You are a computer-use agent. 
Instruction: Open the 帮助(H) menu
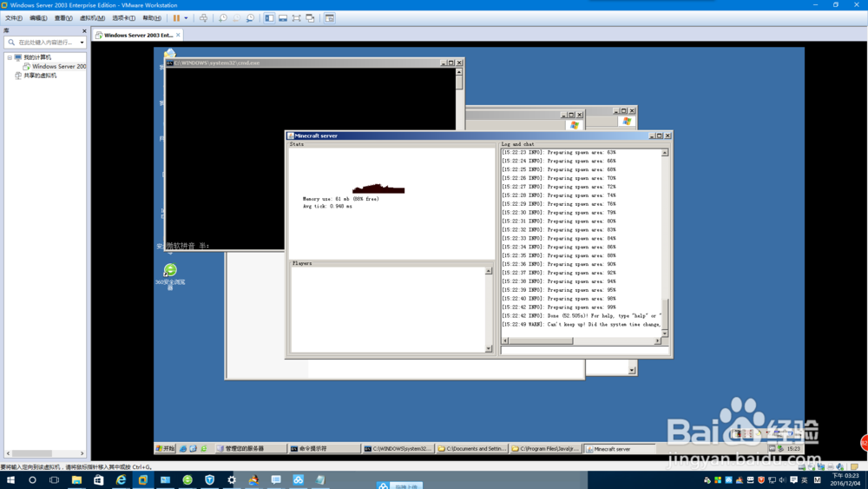coord(152,18)
